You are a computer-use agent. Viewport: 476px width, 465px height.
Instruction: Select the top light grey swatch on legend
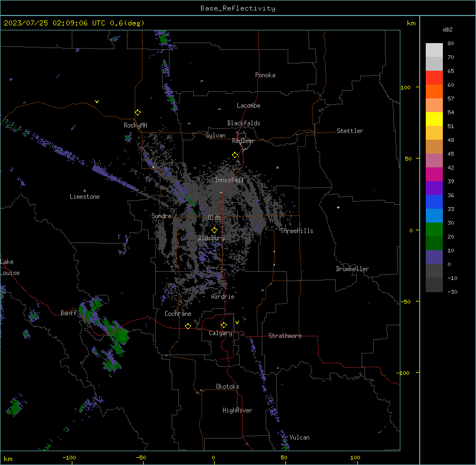[x=434, y=50]
